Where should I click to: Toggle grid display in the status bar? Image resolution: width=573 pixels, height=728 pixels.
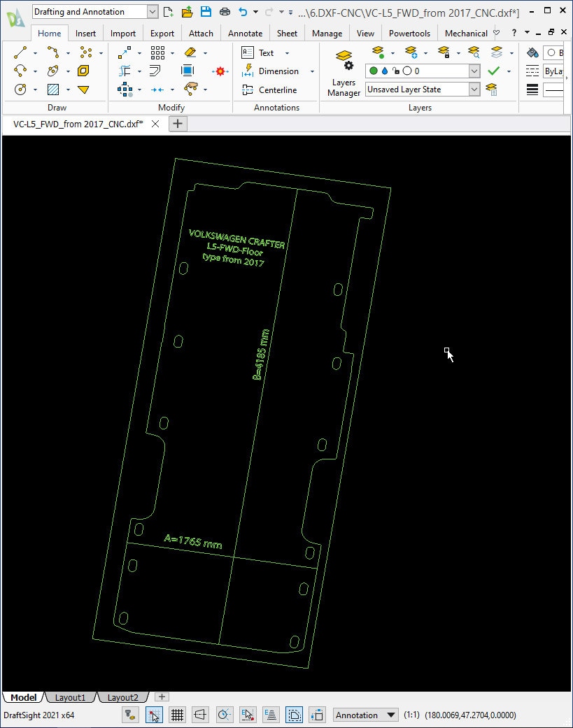[177, 715]
